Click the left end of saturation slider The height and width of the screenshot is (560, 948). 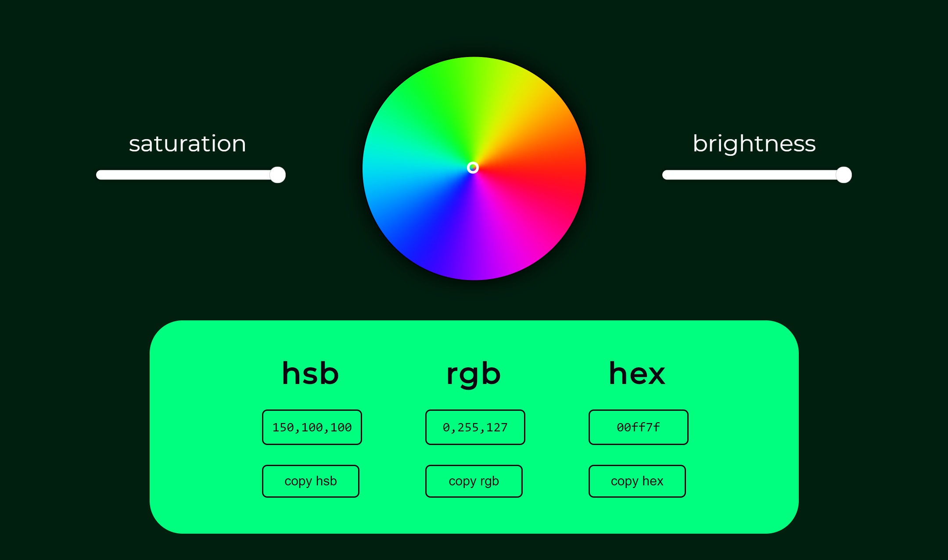[x=101, y=175]
